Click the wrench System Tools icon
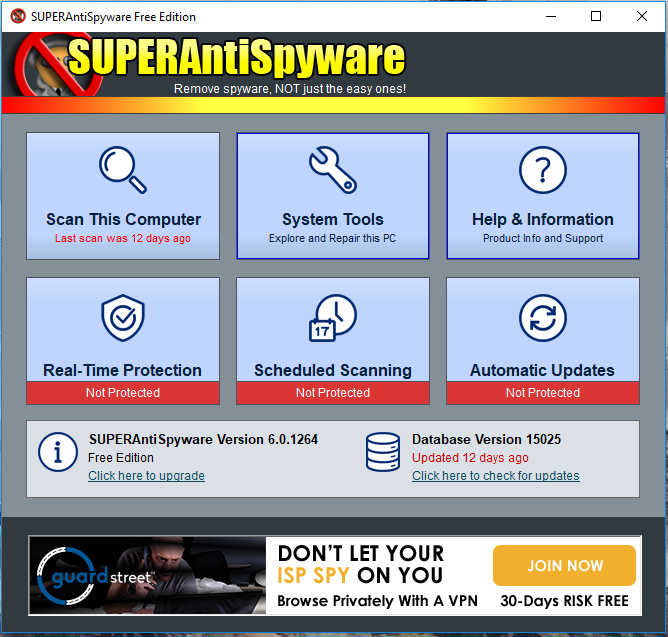 (x=333, y=170)
